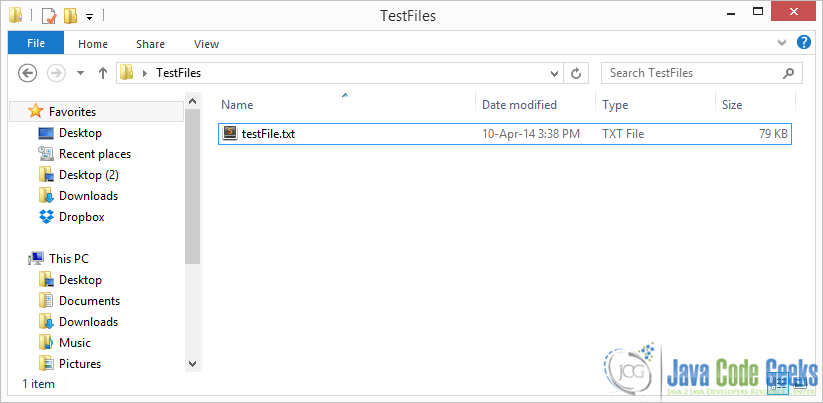Image resolution: width=823 pixels, height=403 pixels.
Task: Switch to the Home ribbon tab
Action: pos(93,44)
